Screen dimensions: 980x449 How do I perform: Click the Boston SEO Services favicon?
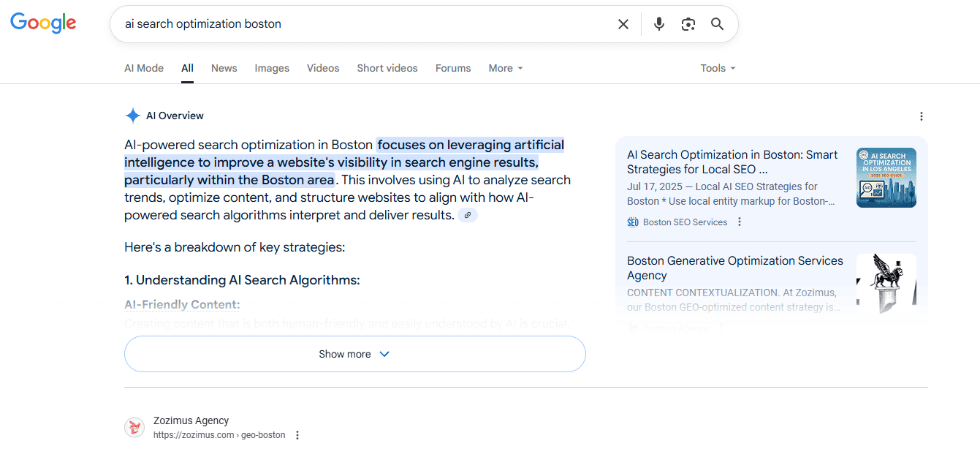pyautogui.click(x=633, y=222)
